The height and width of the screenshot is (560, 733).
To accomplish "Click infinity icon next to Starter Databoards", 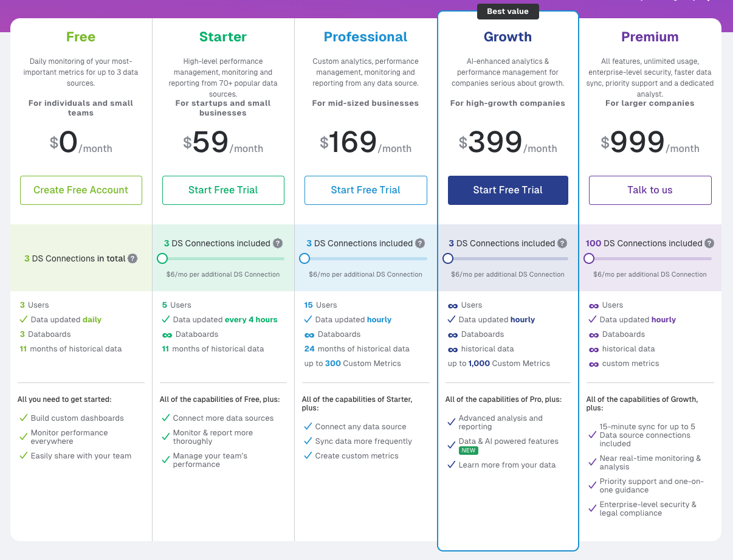I will (x=167, y=334).
